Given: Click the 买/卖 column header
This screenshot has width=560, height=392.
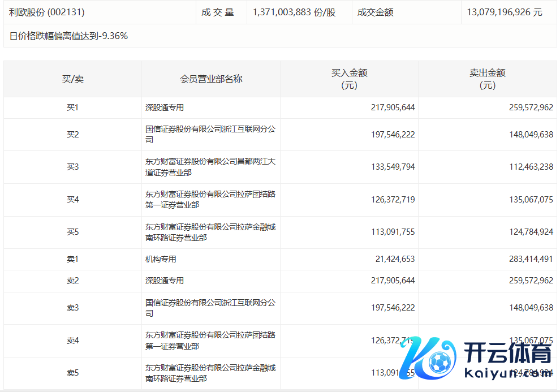Looking at the screenshot, I should click(72, 79).
